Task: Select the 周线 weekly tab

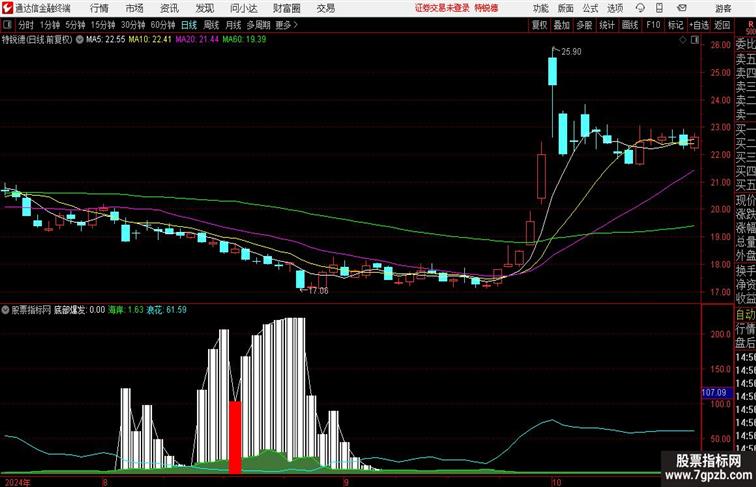Action: click(x=211, y=25)
